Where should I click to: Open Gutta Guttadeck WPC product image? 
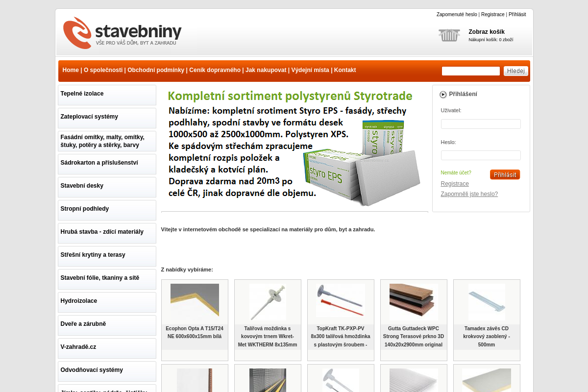[x=414, y=302]
